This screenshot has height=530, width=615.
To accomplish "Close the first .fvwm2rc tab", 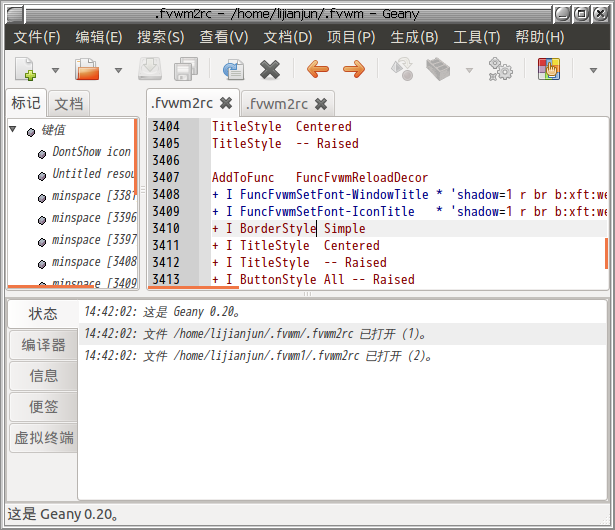I will point(226,103).
